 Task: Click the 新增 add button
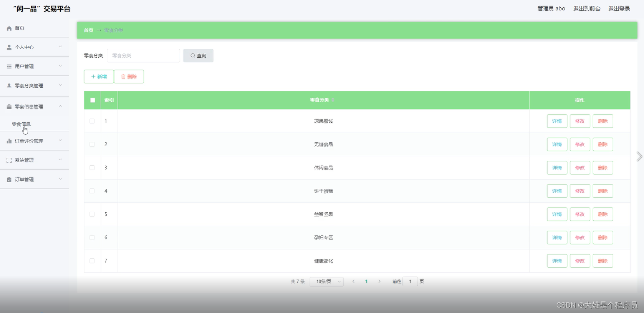tap(99, 77)
